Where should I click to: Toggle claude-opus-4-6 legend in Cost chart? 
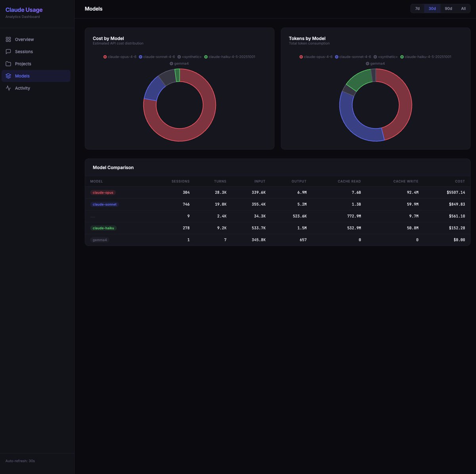coord(120,57)
